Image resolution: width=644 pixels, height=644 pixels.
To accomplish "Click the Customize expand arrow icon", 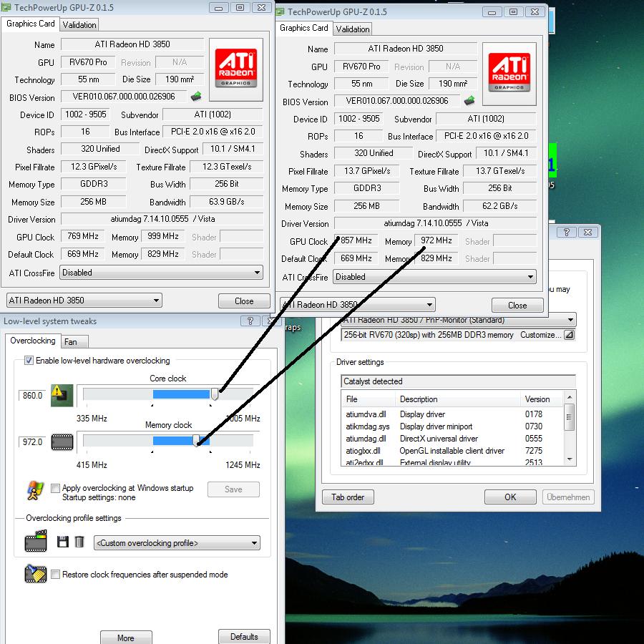I will (x=569, y=335).
